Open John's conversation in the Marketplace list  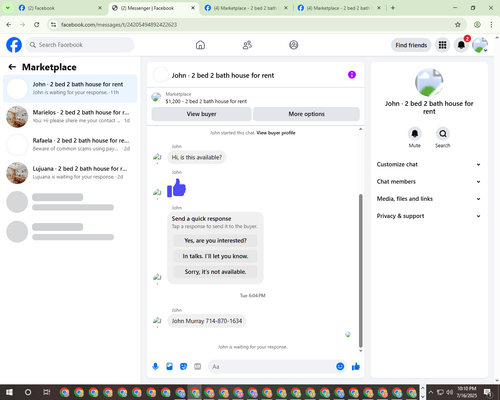(x=70, y=89)
